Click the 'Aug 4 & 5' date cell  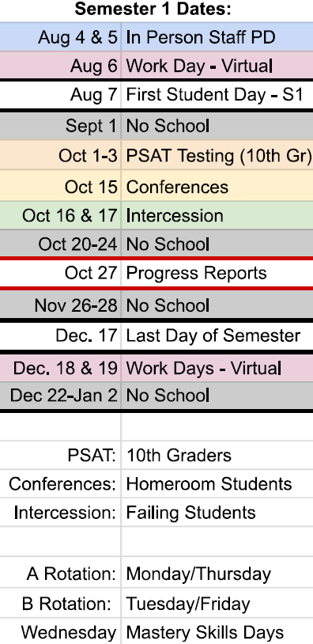[x=60, y=37]
